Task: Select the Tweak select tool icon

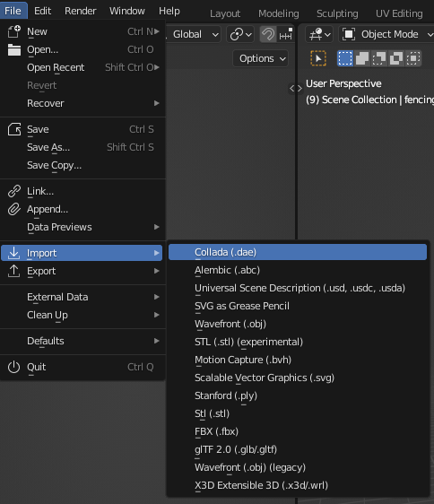Action: [x=318, y=58]
